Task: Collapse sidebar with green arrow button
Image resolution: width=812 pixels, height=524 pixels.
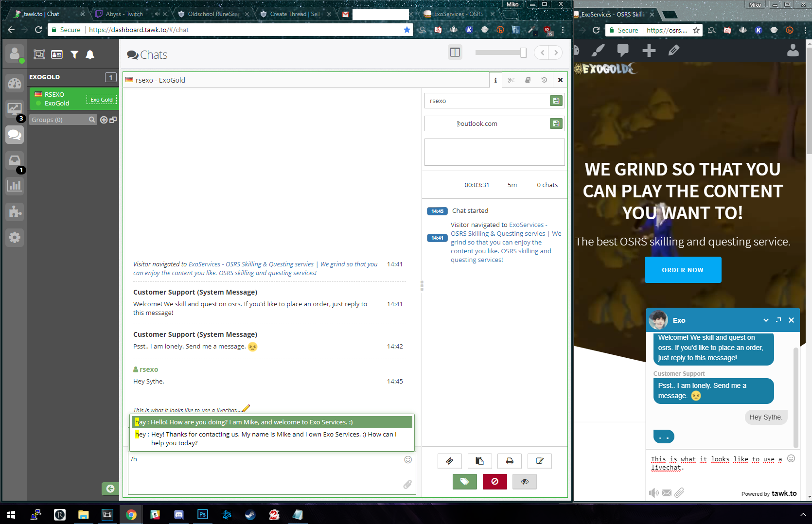Action: pos(110,489)
